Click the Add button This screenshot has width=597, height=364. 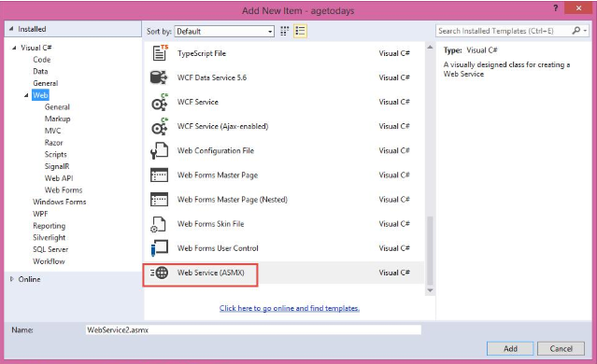[x=510, y=348]
